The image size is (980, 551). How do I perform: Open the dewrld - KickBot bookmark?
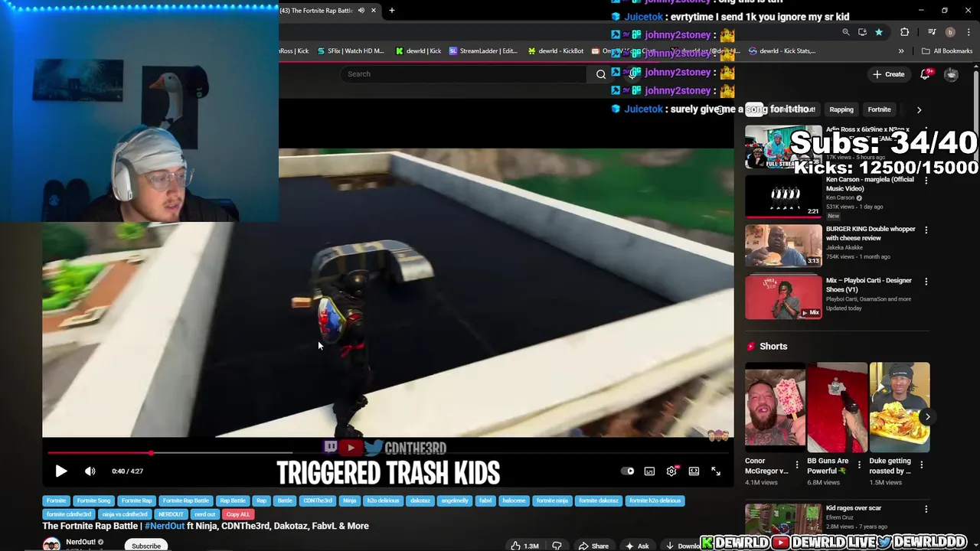coord(555,51)
